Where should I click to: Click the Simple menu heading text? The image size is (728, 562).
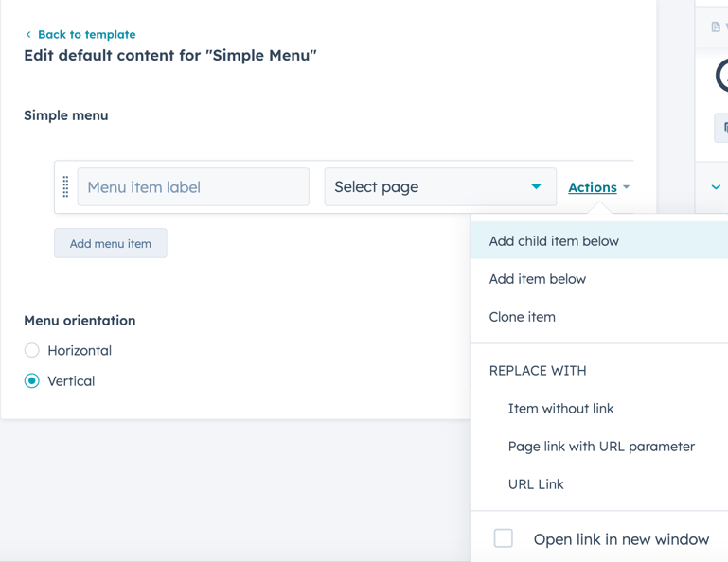pos(66,115)
